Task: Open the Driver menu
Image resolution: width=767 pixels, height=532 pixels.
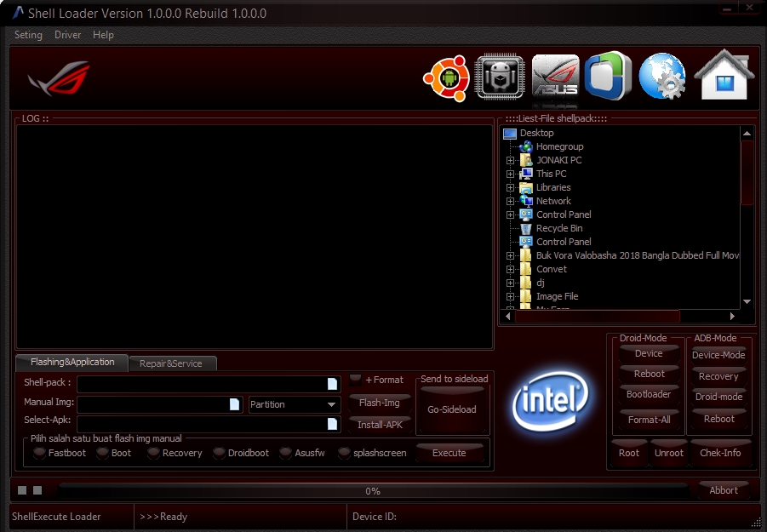Action: pos(67,35)
